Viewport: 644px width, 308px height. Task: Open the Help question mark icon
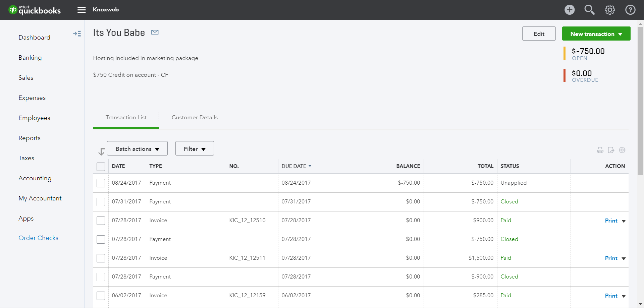click(x=630, y=10)
